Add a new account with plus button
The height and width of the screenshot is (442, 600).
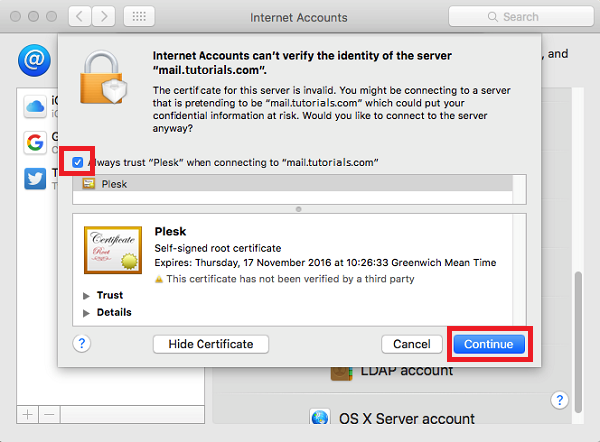tap(28, 415)
